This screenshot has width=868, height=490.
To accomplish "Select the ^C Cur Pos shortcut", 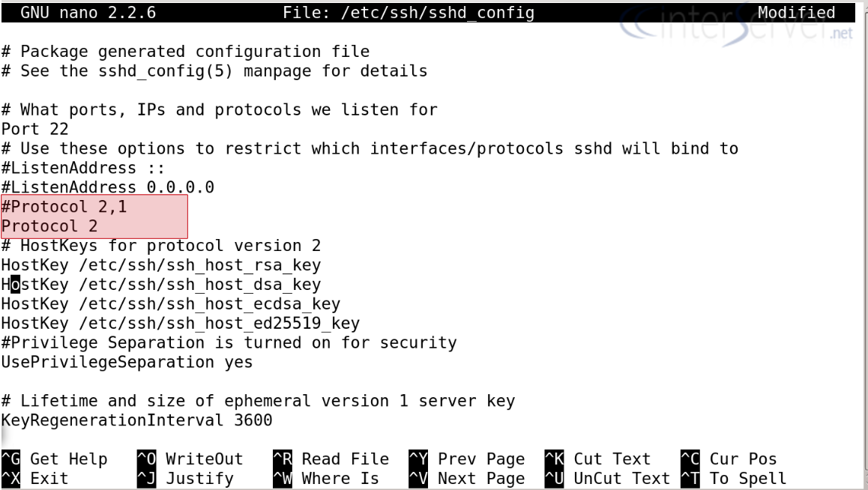I will pos(729,459).
